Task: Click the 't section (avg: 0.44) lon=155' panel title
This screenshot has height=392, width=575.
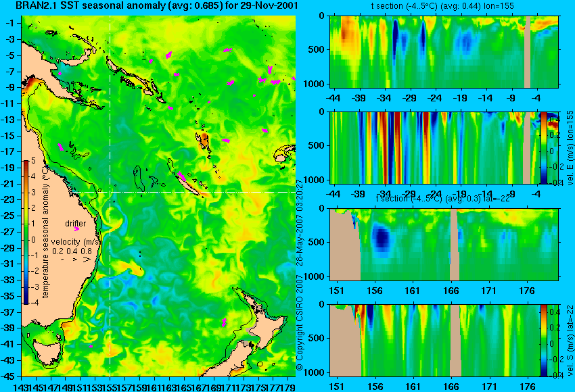Action: (442, 6)
